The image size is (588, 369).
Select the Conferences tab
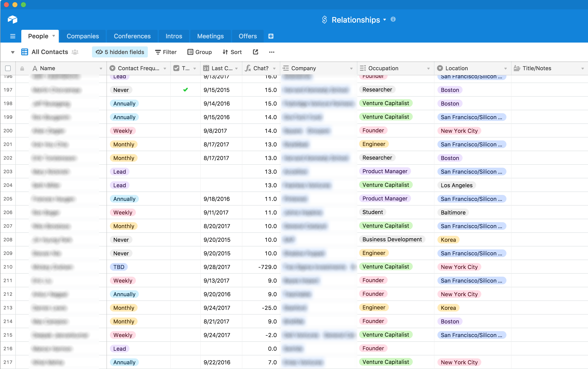(x=132, y=36)
